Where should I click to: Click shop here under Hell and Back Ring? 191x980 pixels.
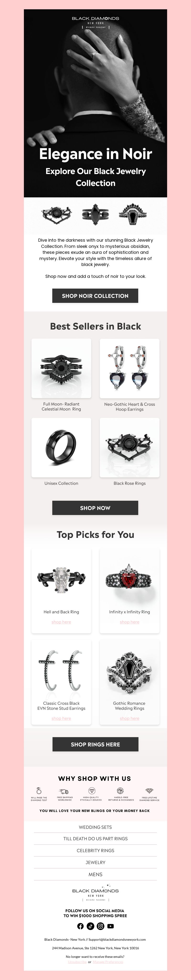(x=61, y=622)
